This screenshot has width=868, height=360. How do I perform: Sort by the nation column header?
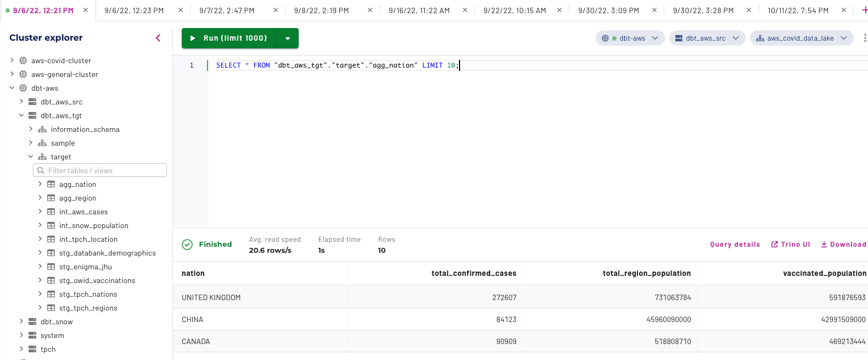pos(193,273)
